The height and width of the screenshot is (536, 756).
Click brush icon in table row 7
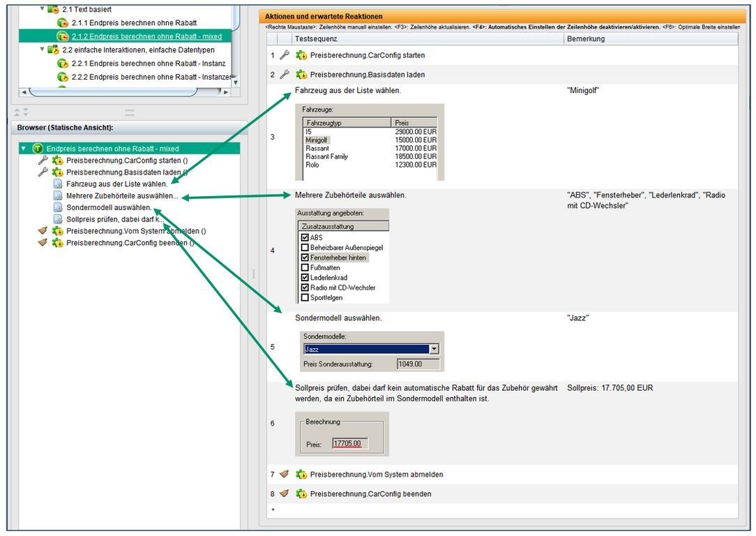[284, 474]
